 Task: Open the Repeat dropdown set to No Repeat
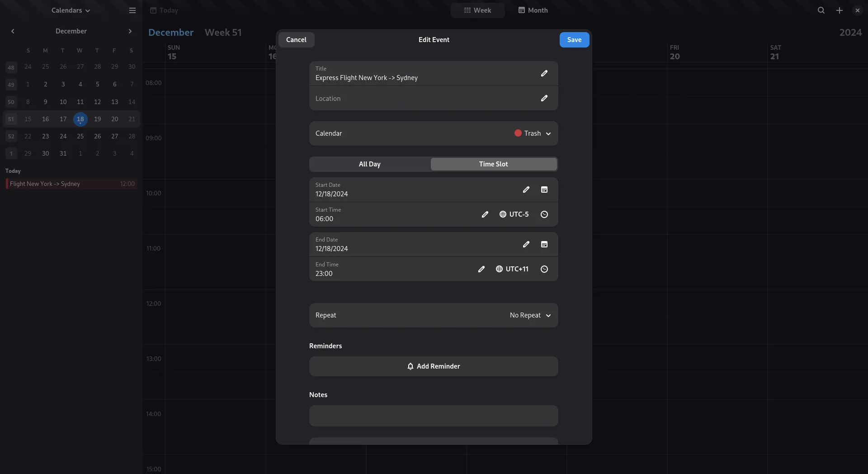[x=530, y=315]
